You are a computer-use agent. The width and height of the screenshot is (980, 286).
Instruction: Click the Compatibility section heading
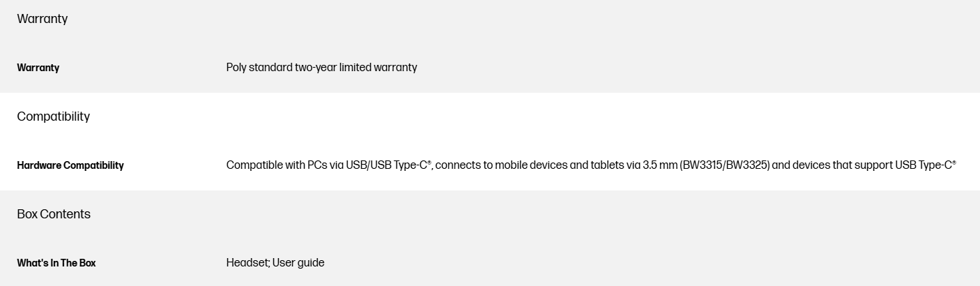pos(54,116)
